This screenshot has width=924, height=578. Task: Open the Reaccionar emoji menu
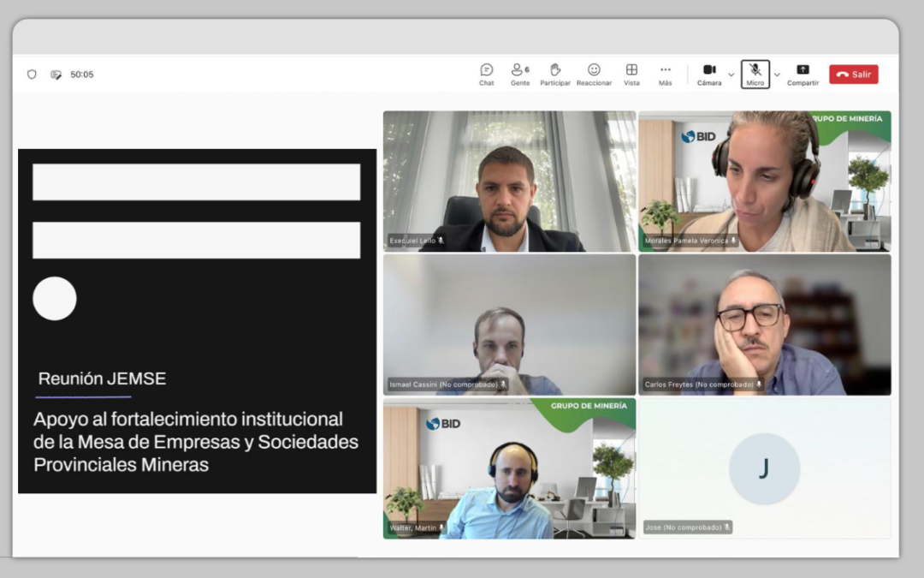594,74
